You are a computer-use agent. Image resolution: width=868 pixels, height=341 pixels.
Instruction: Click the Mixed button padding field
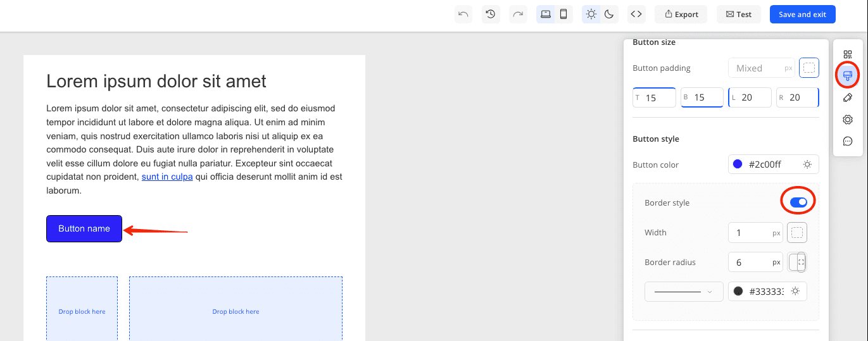pos(762,68)
